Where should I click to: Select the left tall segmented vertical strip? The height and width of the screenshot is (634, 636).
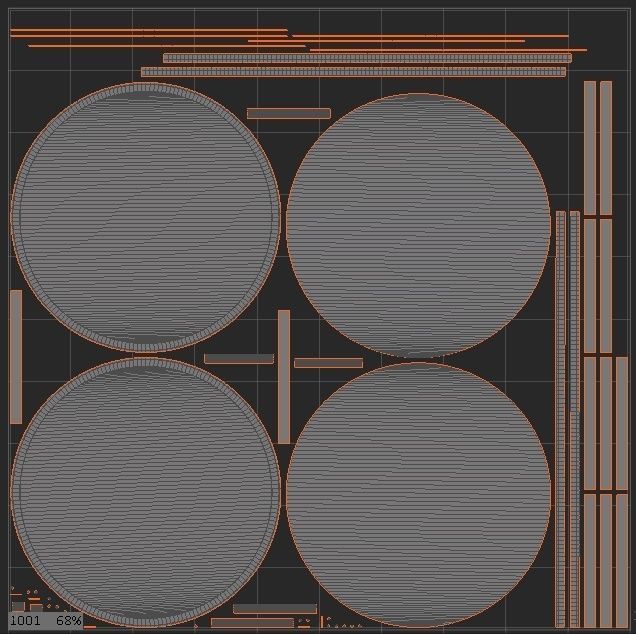[561, 419]
